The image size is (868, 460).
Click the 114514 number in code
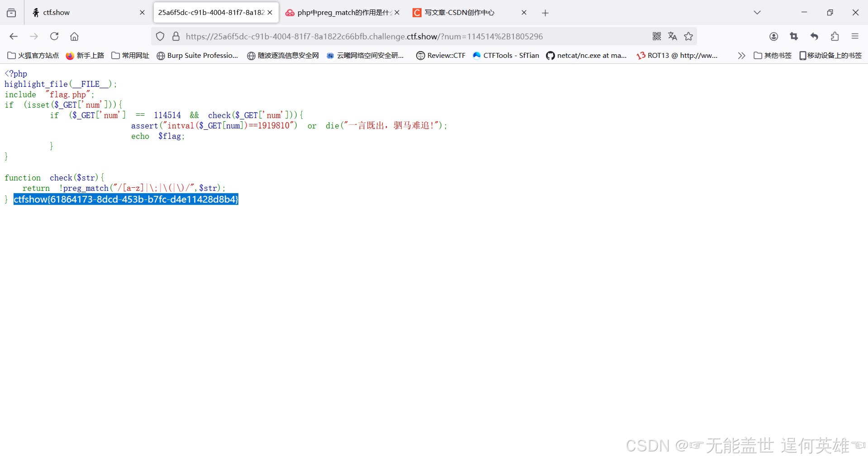[x=167, y=115]
